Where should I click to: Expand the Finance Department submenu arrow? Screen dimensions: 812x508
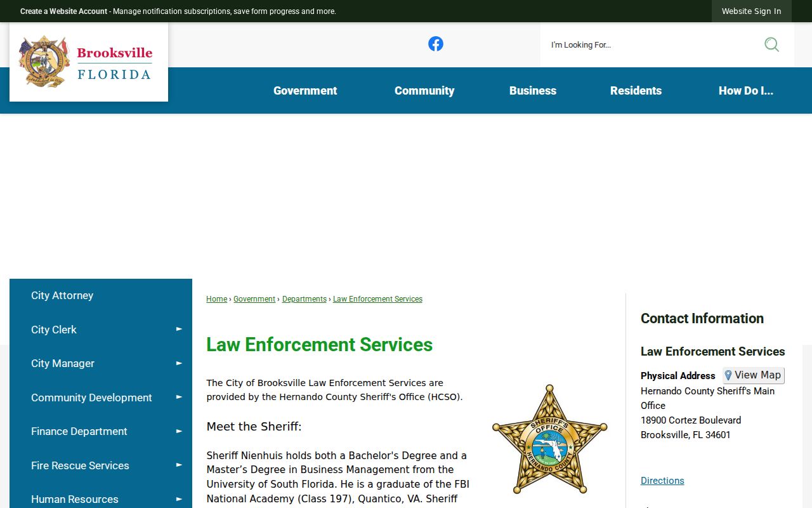tap(179, 431)
